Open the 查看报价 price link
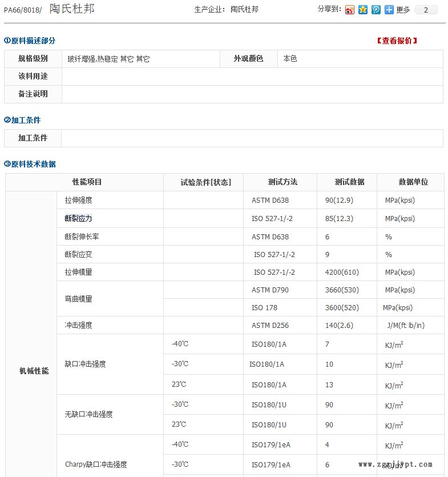This screenshot has width=448, height=477. 397,41
